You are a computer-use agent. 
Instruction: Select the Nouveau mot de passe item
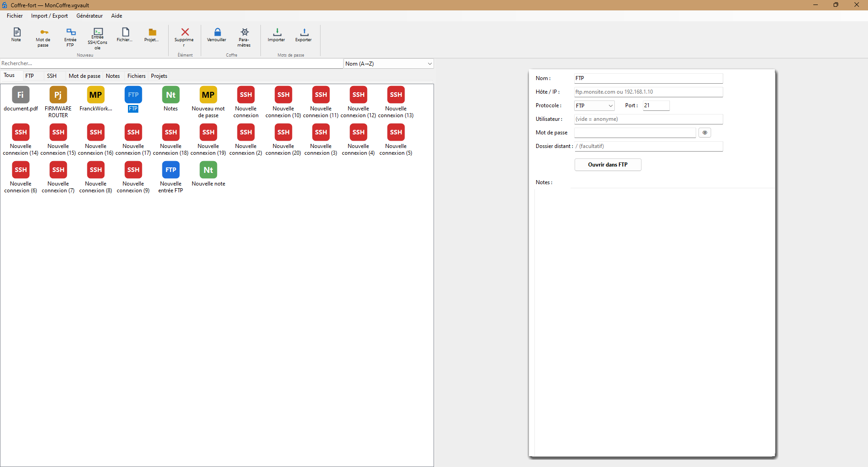pos(208,102)
